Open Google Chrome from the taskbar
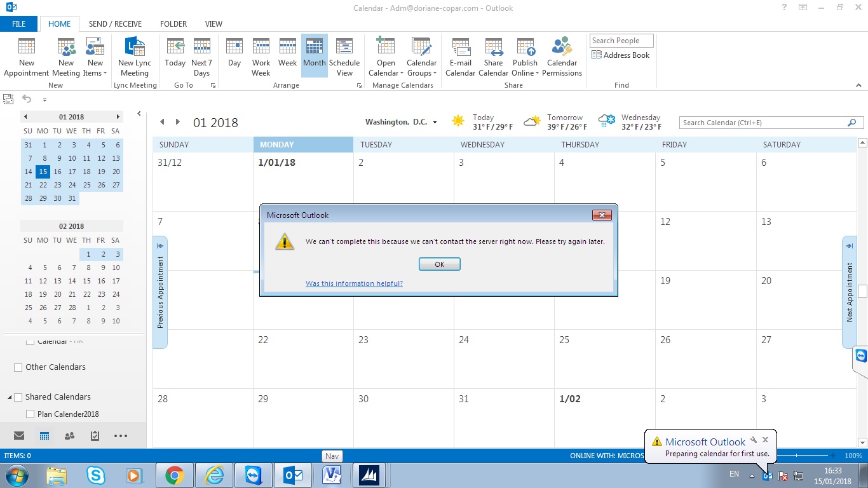Viewport: 868px width, 488px height. [x=174, y=475]
